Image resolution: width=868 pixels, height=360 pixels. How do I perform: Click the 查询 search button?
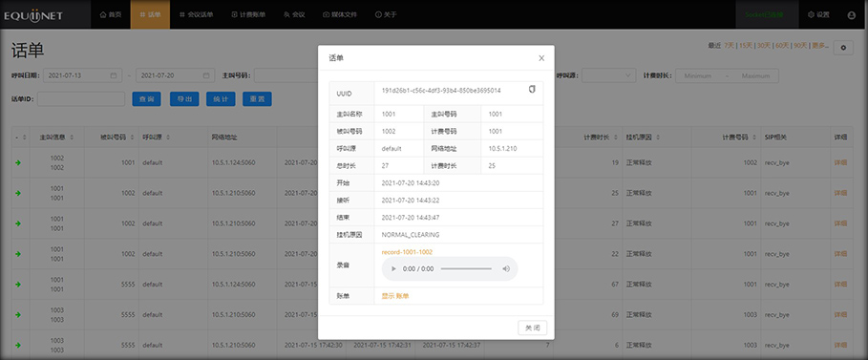pos(147,99)
